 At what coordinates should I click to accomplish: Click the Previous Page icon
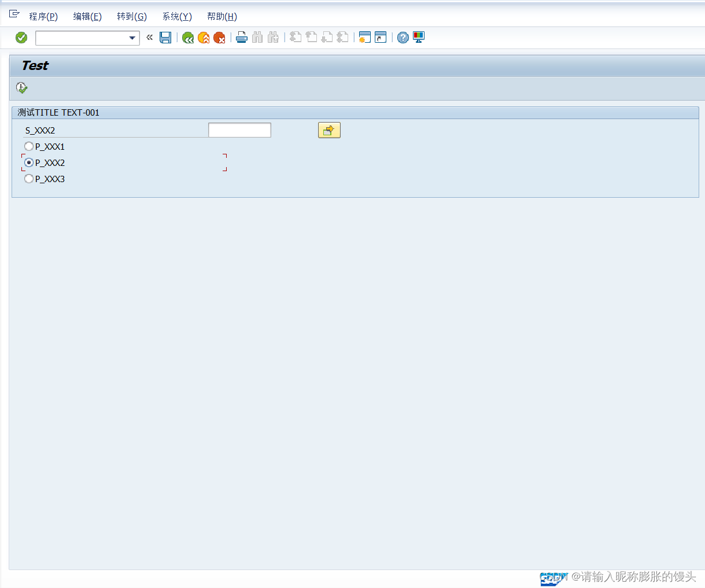(x=311, y=38)
